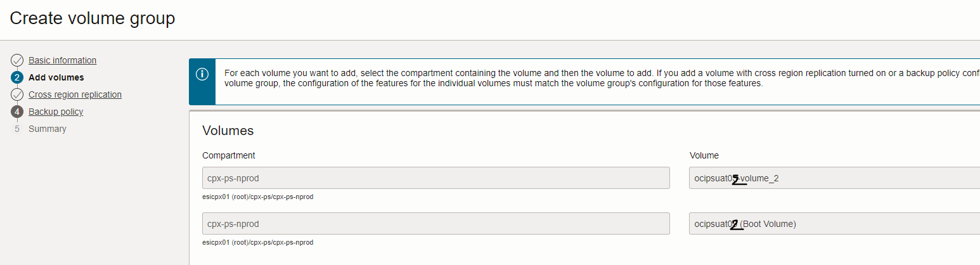The height and width of the screenshot is (265, 980).
Task: Click the first compartment path text below field
Action: (x=257, y=197)
